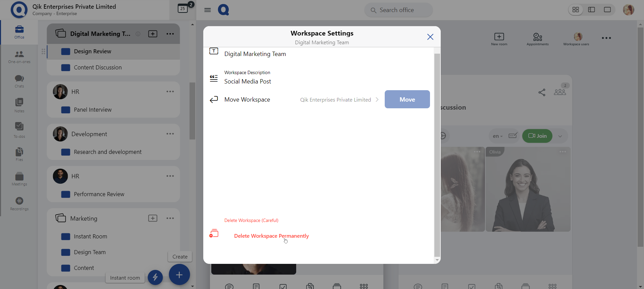
Task: Click the Workspace Settings dialog scrollbar
Action: coord(437,154)
